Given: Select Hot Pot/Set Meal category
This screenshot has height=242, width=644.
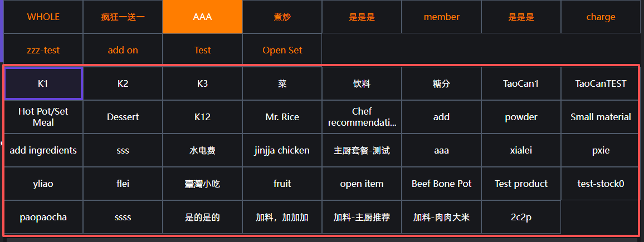Looking at the screenshot, I should click(x=43, y=117).
